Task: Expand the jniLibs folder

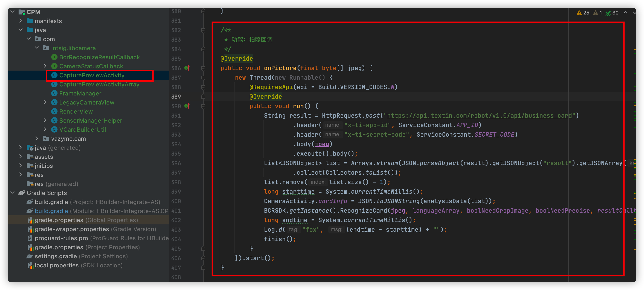Action: 21,165
